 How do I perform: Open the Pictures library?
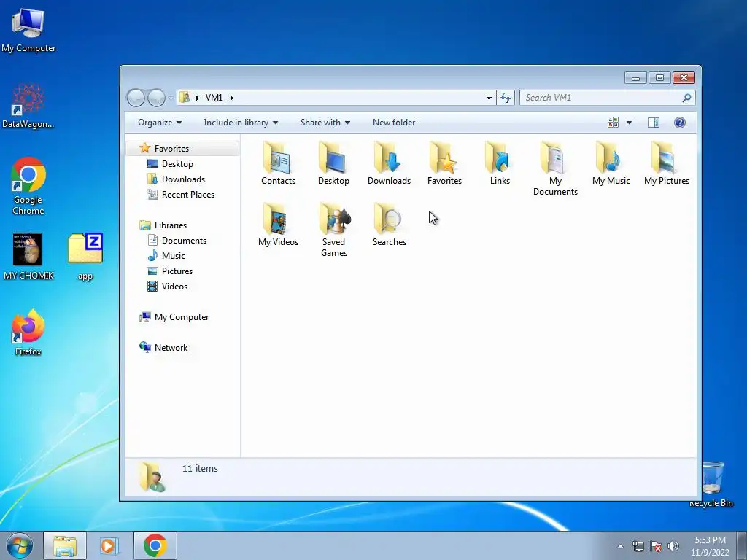[x=177, y=271]
